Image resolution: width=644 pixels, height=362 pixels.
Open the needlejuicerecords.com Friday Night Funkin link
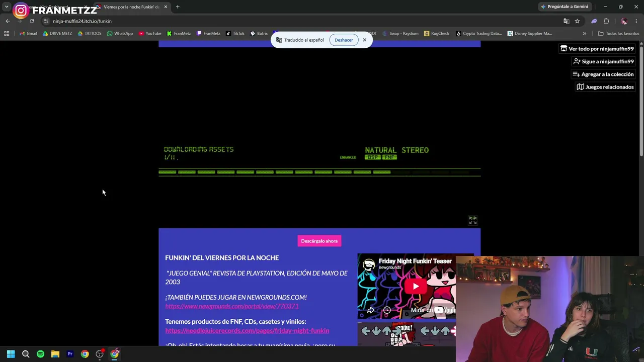tap(247, 331)
